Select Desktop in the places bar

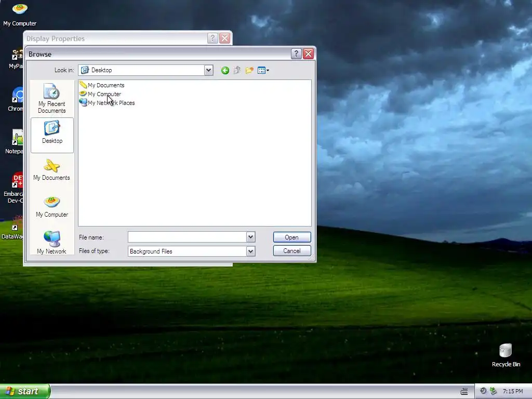tap(52, 135)
